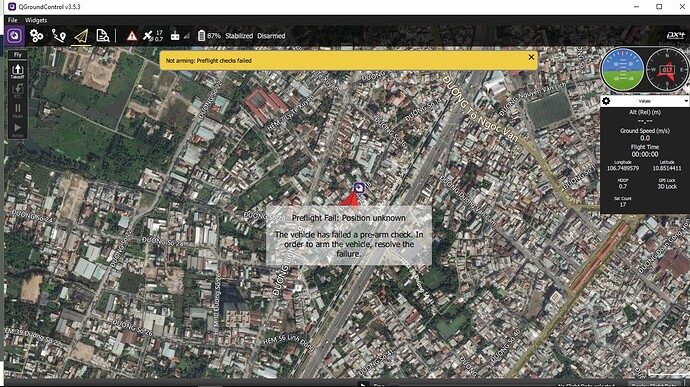
Task: Click the artificial horizon attitude indicator
Action: tap(622, 70)
